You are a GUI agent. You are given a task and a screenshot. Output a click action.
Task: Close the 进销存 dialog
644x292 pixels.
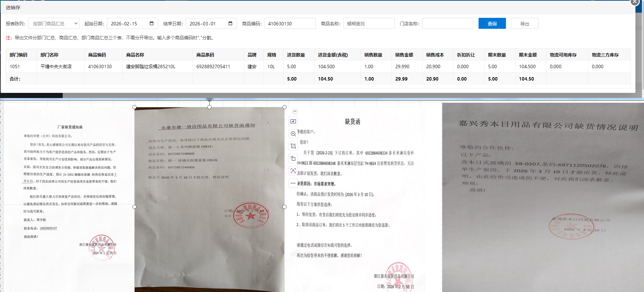tap(634, 2)
